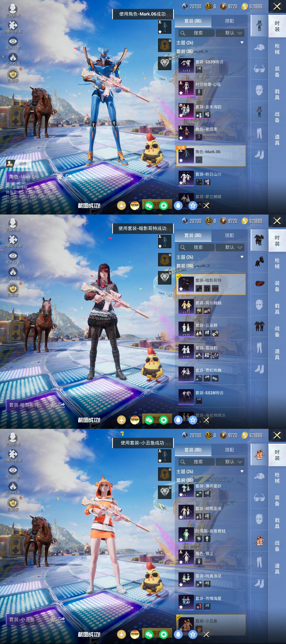Image resolution: width=286 pixels, height=644 pixels.
Task: Share screenshot via WeChat in Mark.06 screen
Action: (x=149, y=206)
